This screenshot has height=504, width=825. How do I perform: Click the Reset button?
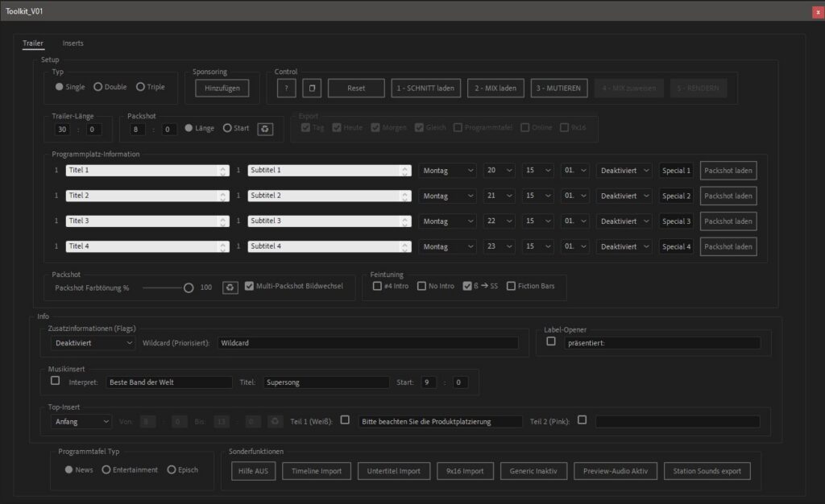pos(356,89)
